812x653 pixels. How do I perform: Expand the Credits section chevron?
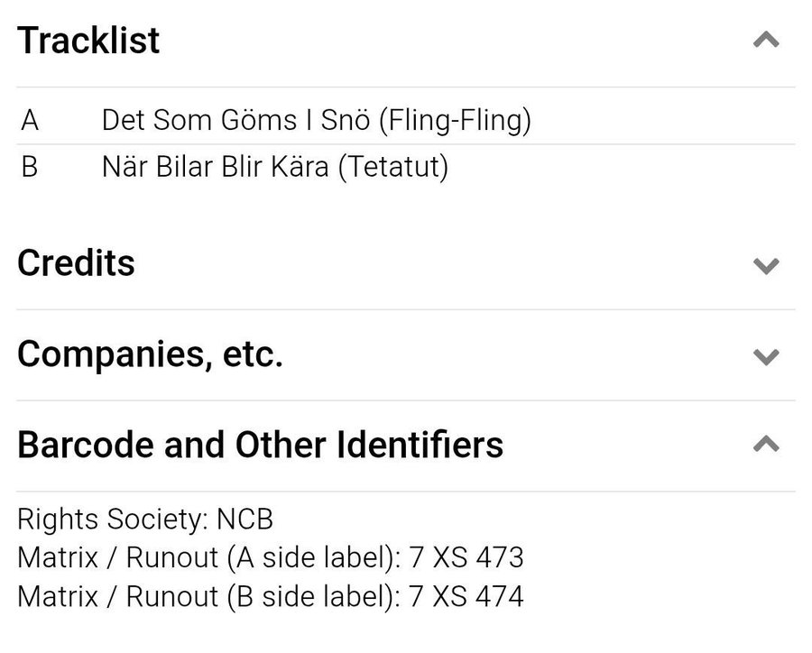[x=765, y=265]
